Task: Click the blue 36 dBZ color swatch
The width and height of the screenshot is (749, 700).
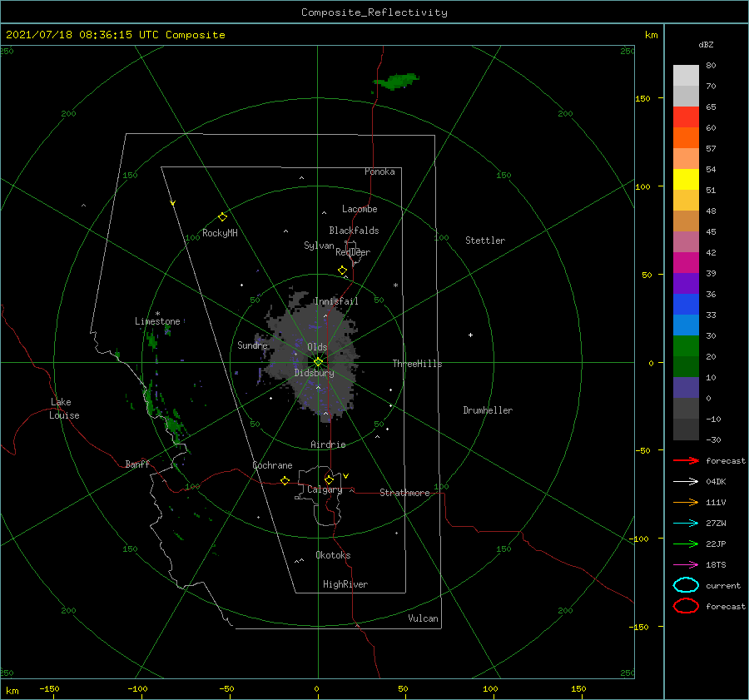Action: (686, 304)
